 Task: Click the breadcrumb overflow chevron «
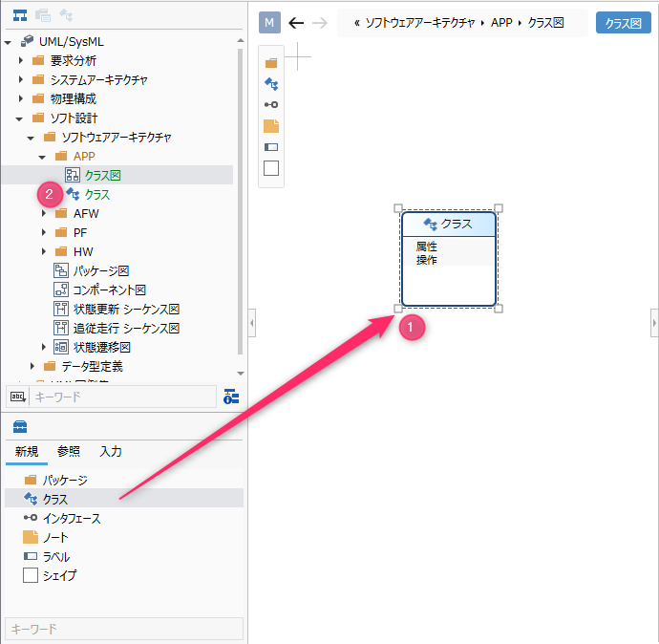356,23
